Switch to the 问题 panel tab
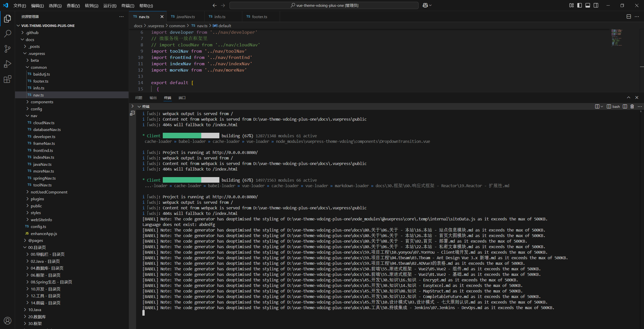 pos(139,98)
